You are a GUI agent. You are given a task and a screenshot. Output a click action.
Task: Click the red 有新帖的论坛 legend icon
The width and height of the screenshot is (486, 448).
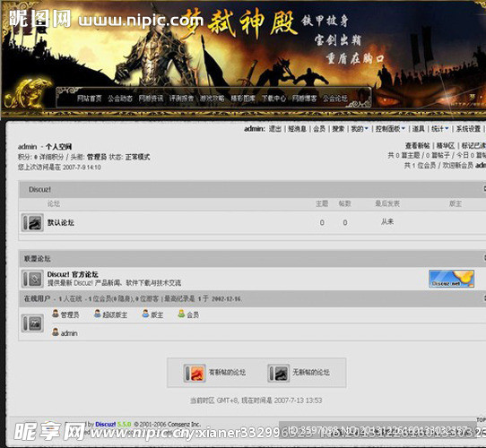[195, 373]
